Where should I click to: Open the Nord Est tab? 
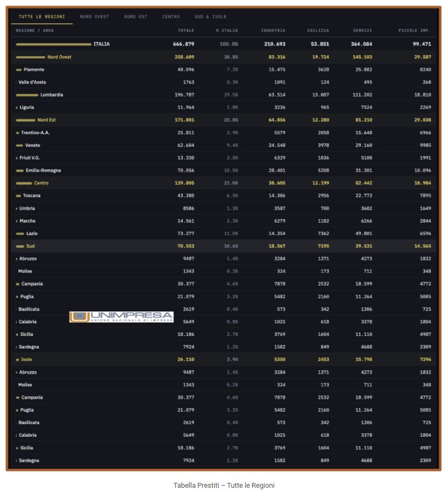pyautogui.click(x=135, y=17)
